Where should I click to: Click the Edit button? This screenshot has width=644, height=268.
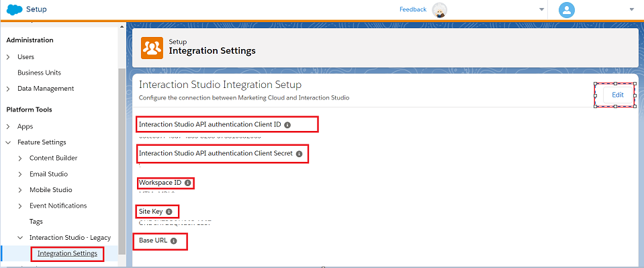coord(618,95)
